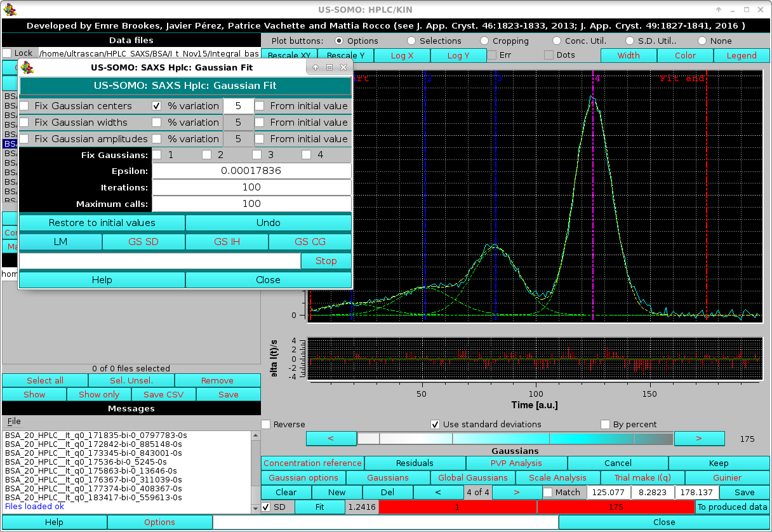This screenshot has height=532, width=772.
Task: Toggle the Match checkbox in the Gaussians panel
Action: pyautogui.click(x=547, y=492)
